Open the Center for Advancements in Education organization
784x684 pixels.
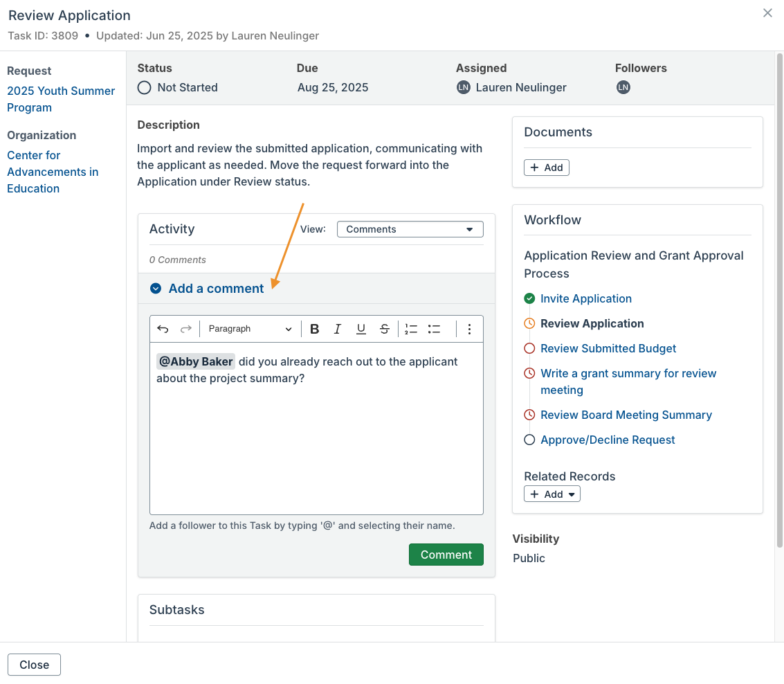(x=53, y=172)
